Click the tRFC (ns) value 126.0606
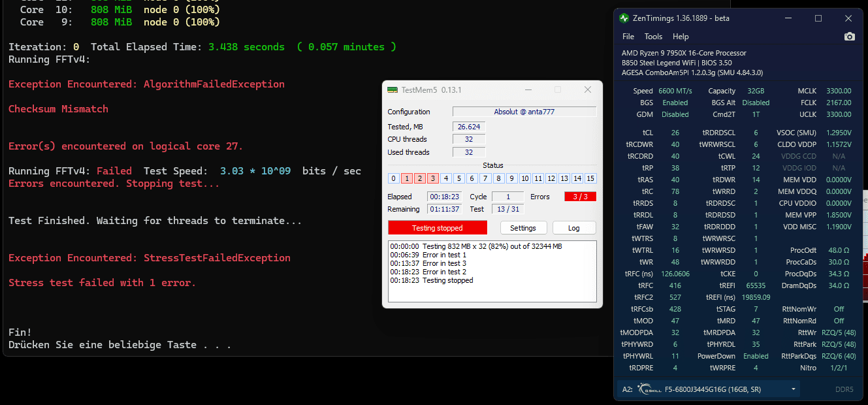This screenshot has height=405, width=868. point(675,274)
